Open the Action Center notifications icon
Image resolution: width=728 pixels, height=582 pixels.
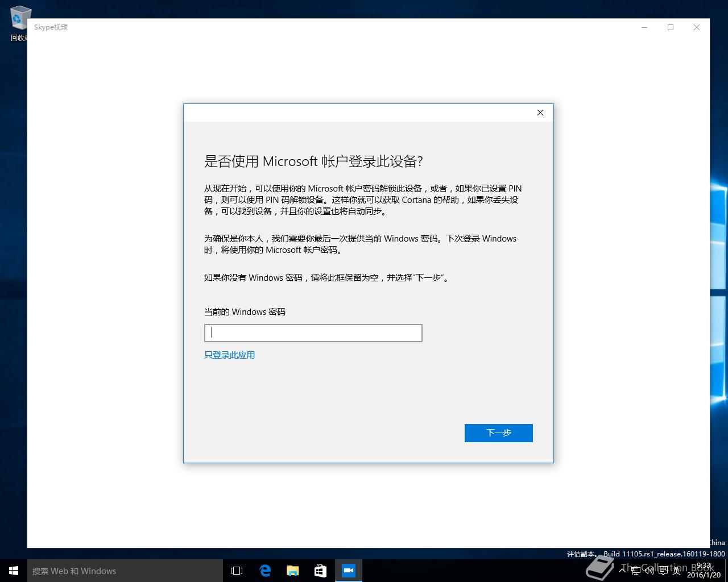663,570
